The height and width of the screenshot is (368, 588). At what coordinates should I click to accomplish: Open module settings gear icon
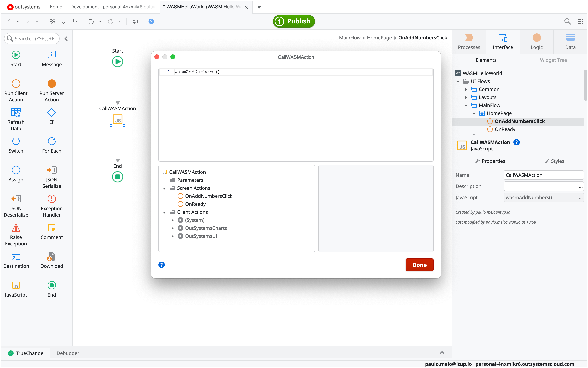[52, 21]
